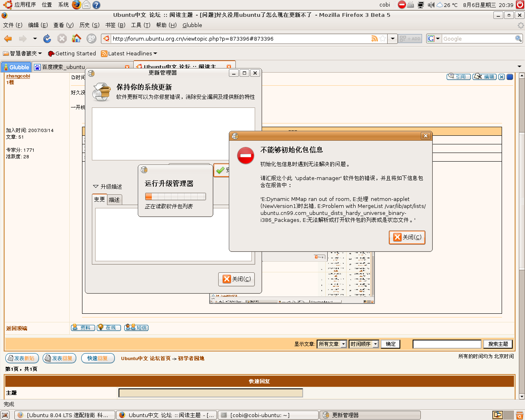
Task: Launch mail client panel icon
Action: pos(86,5)
